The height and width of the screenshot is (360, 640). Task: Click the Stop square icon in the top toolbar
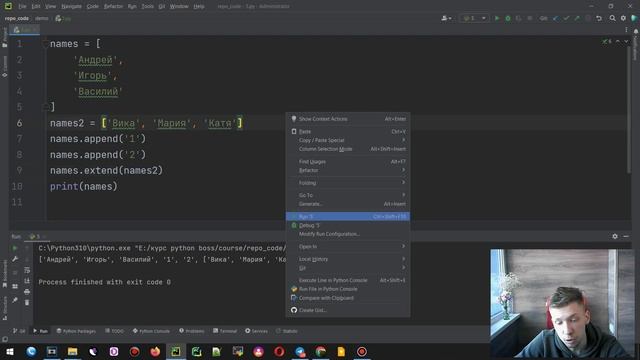530,18
